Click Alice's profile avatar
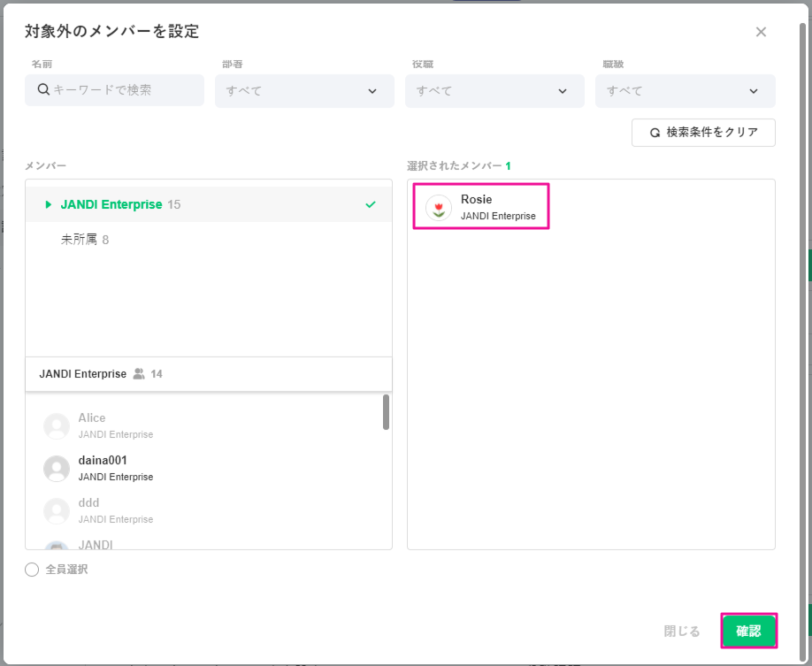The height and width of the screenshot is (666, 812). point(57,426)
